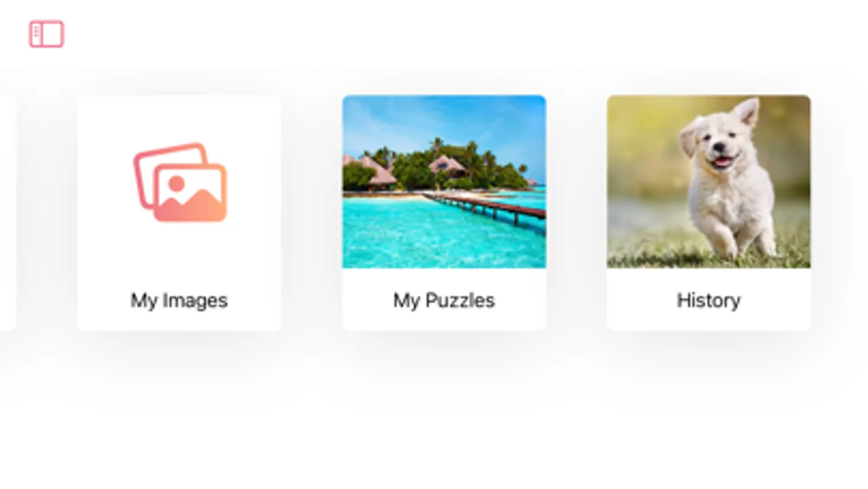Select the History label
This screenshot has height=489, width=868.
(x=708, y=300)
